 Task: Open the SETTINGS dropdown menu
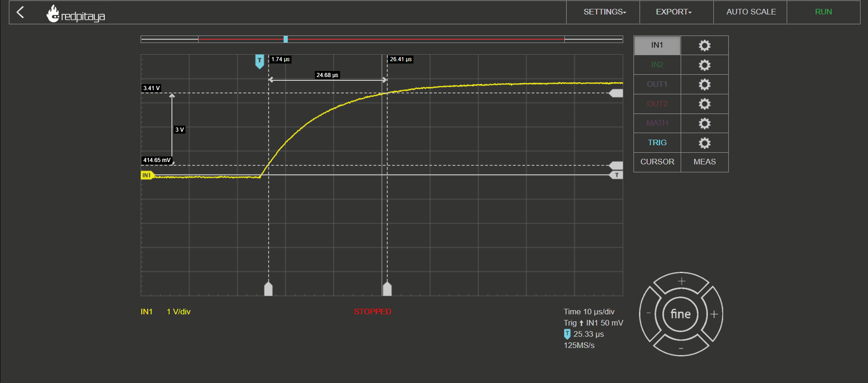tap(605, 12)
